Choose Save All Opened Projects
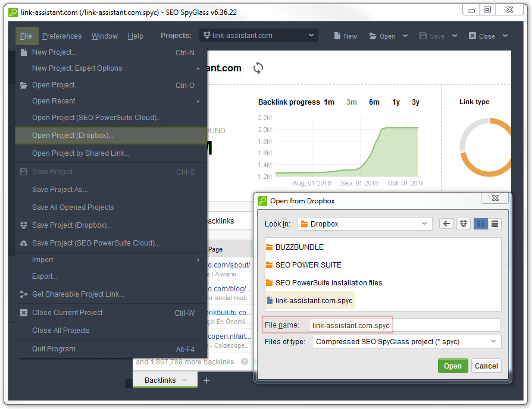532x409 pixels. coord(111,207)
